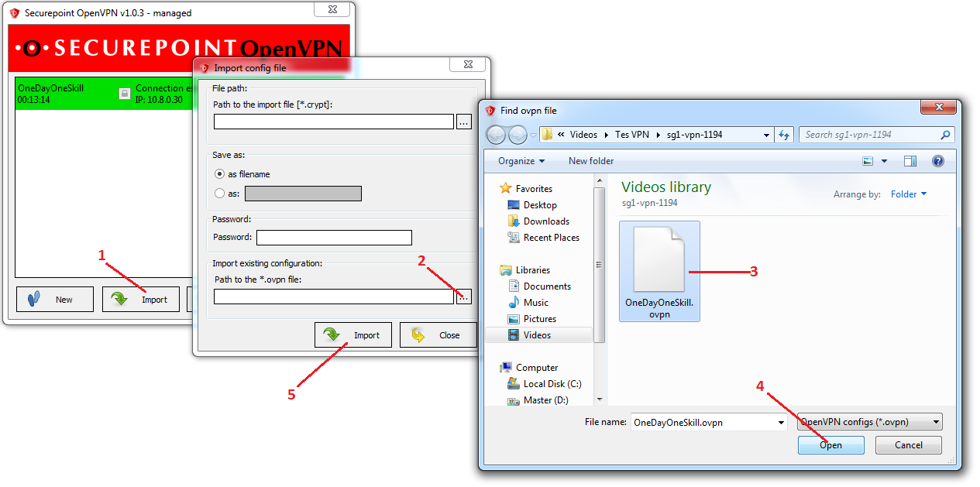This screenshot has height=487, width=980.
Task: Select the OneDayOneSkill connection entry
Action: click(x=105, y=94)
